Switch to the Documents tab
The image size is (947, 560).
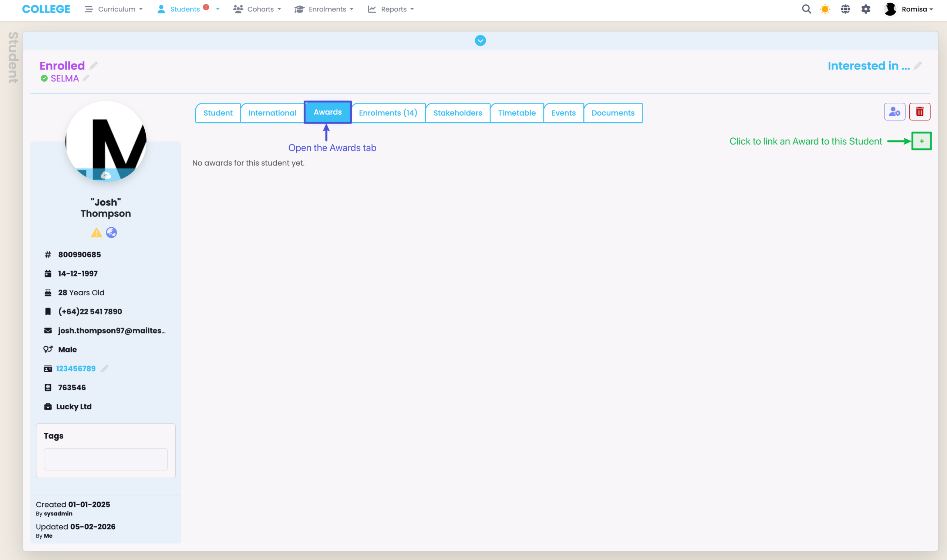613,113
